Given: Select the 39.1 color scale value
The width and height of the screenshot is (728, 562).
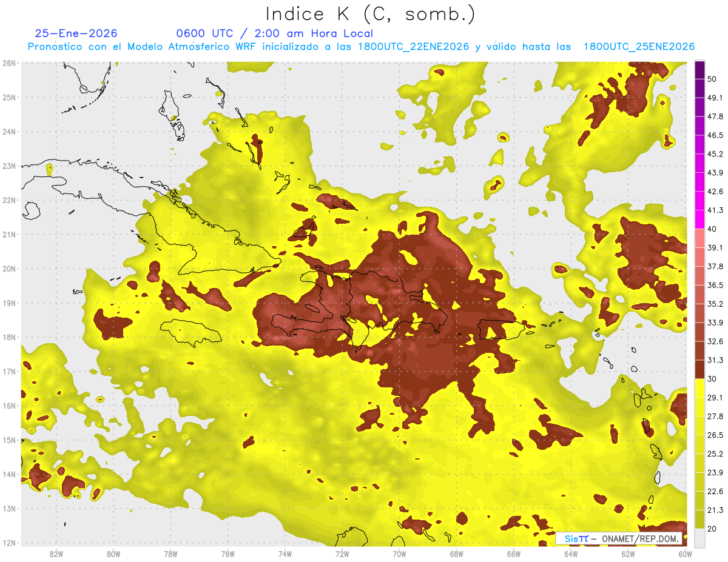Looking at the screenshot, I should (x=715, y=247).
